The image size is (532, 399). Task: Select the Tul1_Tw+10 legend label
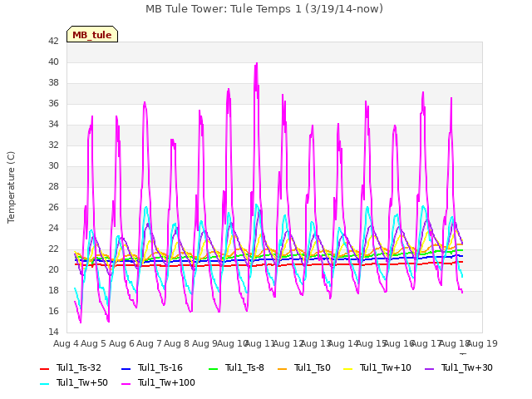[x=386, y=367]
